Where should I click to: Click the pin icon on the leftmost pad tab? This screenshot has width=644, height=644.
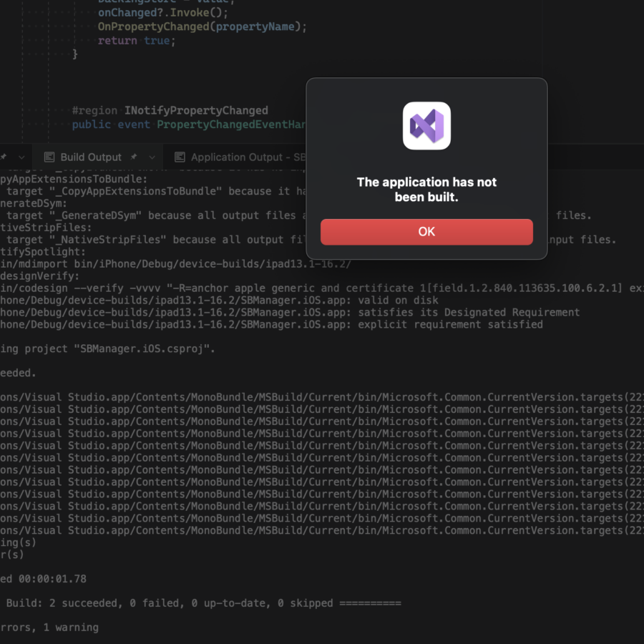click(4, 157)
